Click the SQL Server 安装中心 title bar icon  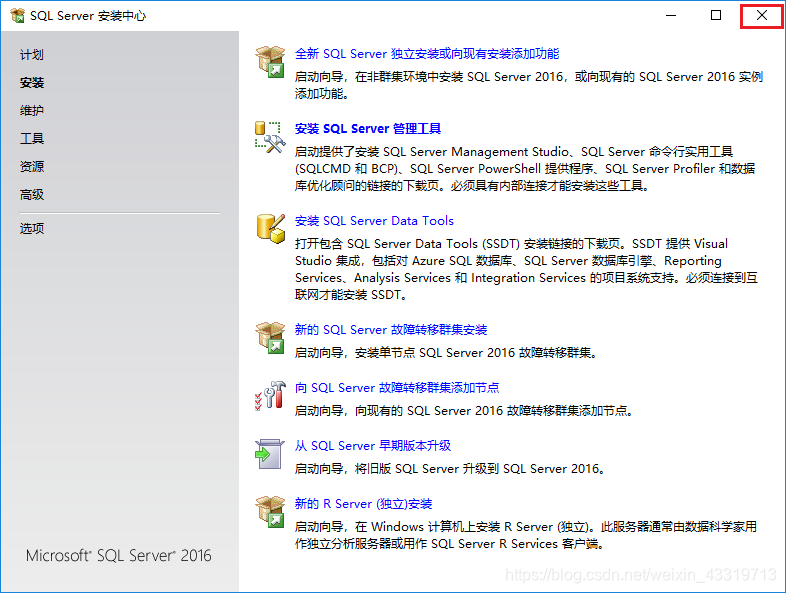coord(18,16)
